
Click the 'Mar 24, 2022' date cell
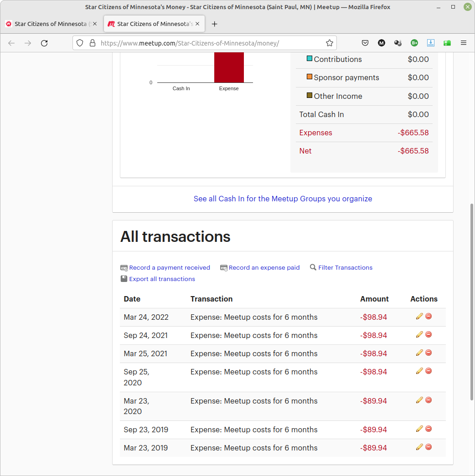pos(146,317)
